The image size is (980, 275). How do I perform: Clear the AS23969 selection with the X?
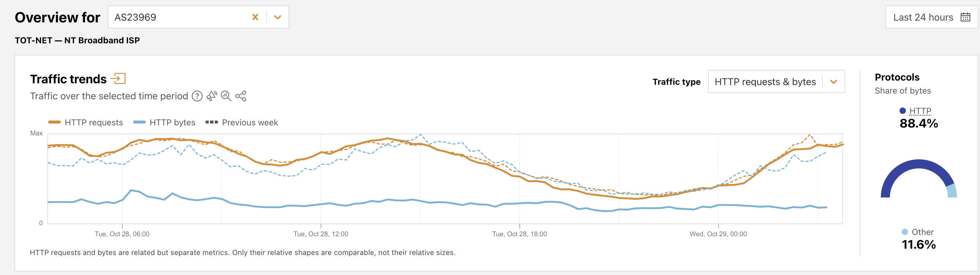[255, 17]
